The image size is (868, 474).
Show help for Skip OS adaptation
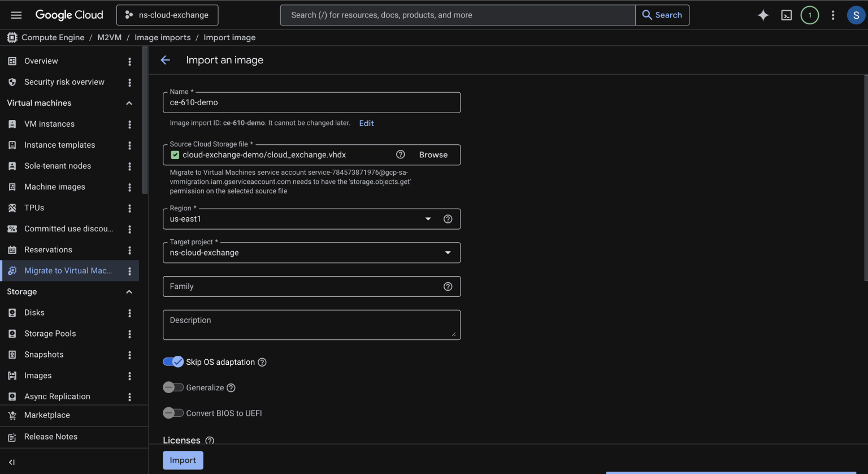262,362
